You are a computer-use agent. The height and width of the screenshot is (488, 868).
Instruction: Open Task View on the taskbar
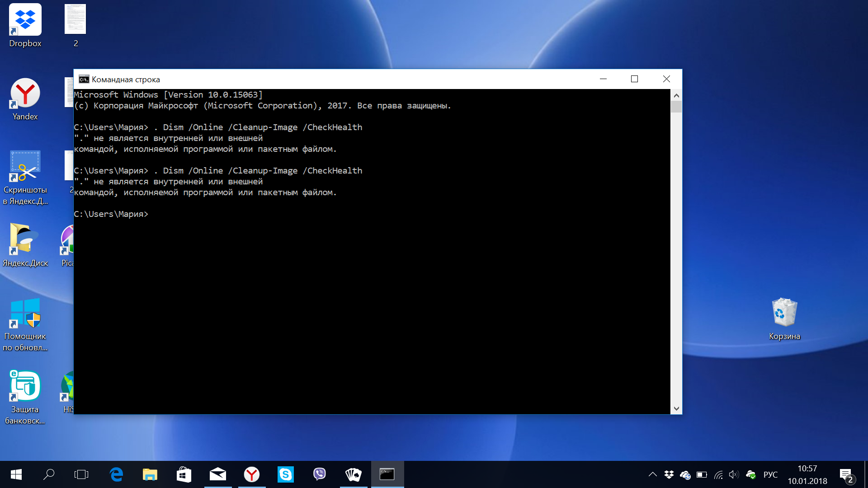tap(81, 474)
